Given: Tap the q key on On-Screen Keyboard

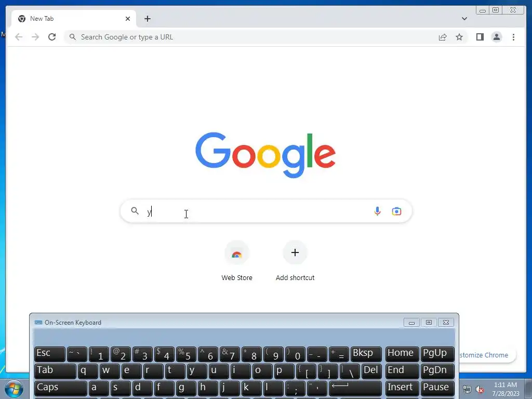Looking at the screenshot, I should coord(87,371).
